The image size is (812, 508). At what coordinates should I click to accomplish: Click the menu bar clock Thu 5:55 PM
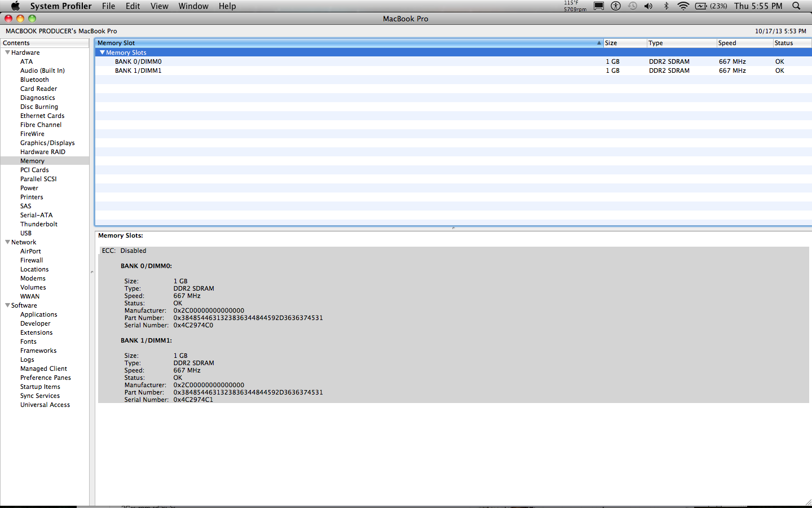(758, 6)
